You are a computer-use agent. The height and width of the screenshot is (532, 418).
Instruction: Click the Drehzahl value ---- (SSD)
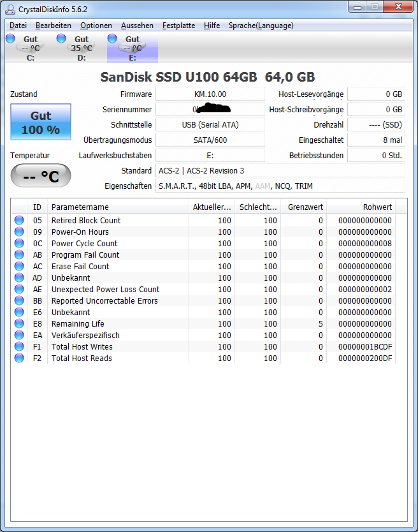click(x=377, y=124)
